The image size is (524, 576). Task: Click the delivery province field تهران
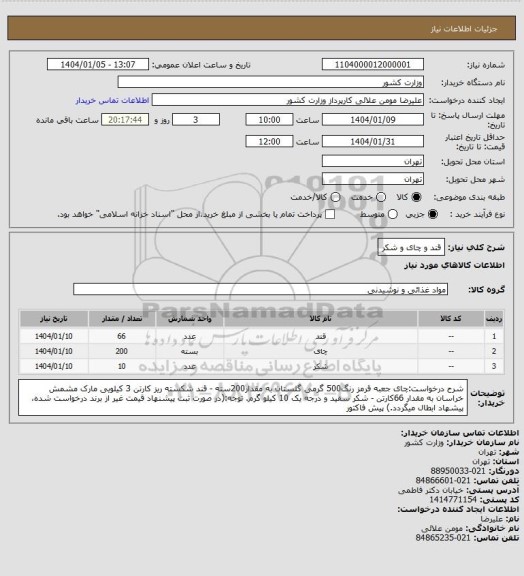coord(373,161)
